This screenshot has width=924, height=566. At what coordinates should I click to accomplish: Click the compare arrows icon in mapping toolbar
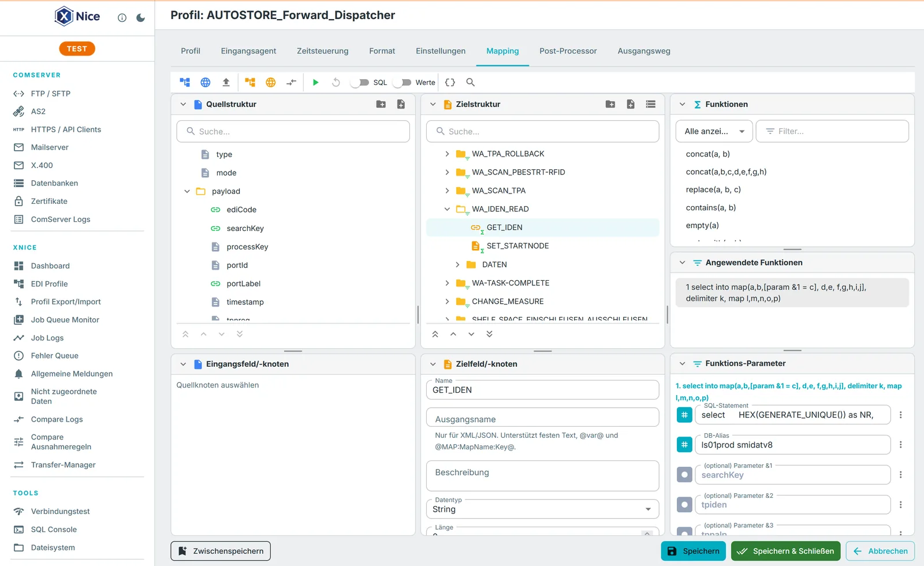[x=291, y=83]
